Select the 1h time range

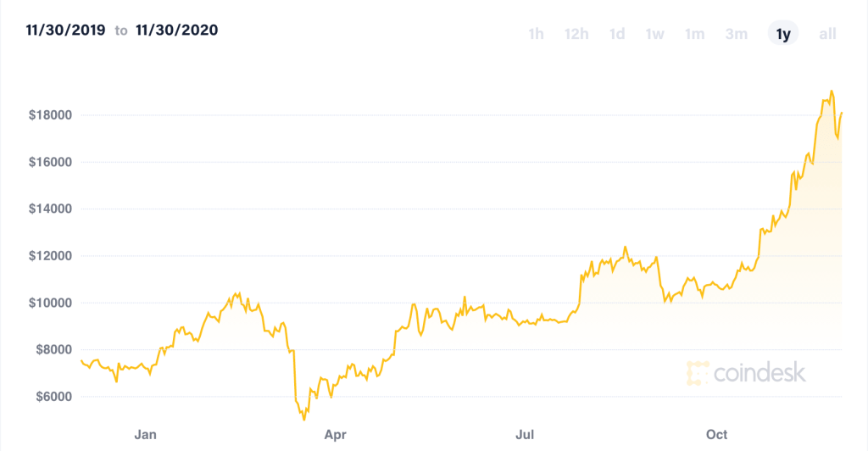pos(536,34)
